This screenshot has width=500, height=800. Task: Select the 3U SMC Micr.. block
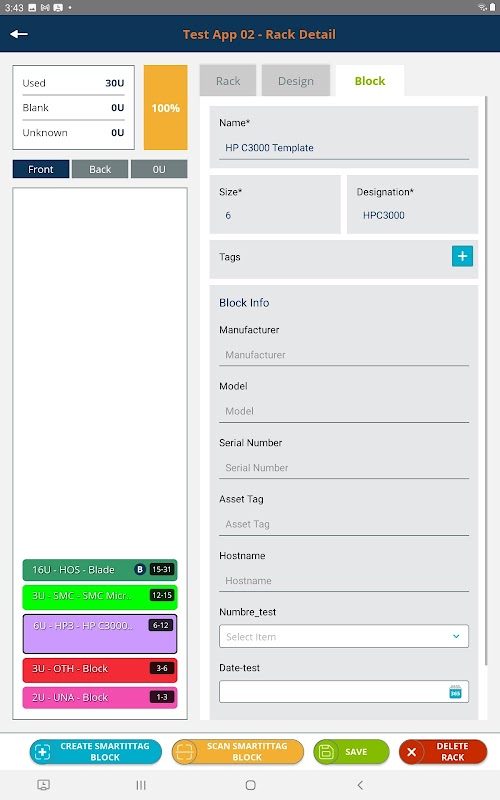coord(100,597)
